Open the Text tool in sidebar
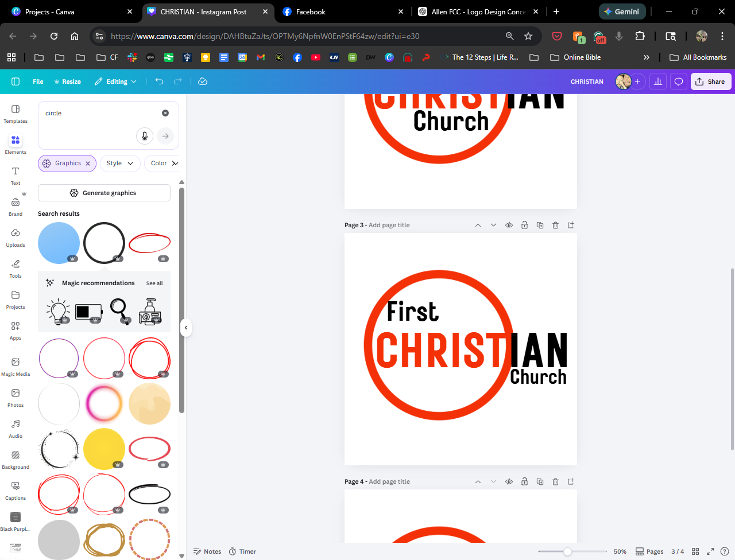Viewport: 735px width, 560px height. tap(16, 175)
